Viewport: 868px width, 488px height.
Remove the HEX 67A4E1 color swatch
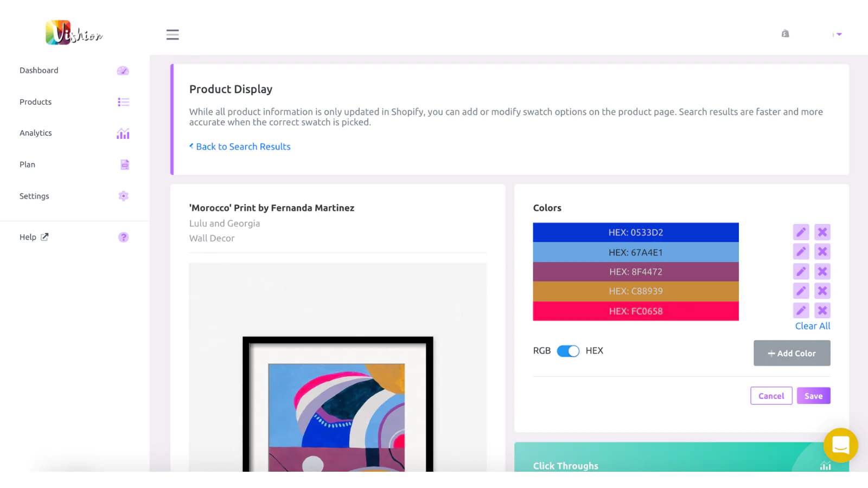click(x=822, y=252)
